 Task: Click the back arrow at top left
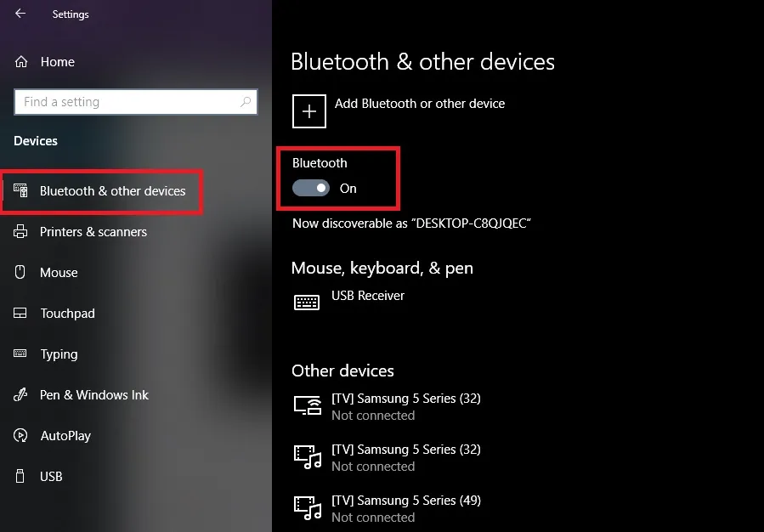click(19, 14)
